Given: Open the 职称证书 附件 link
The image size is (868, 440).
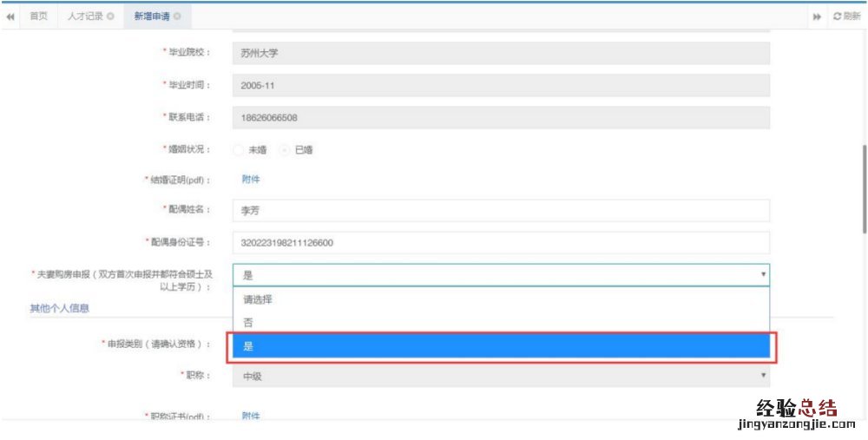Looking at the screenshot, I should pyautogui.click(x=251, y=417).
